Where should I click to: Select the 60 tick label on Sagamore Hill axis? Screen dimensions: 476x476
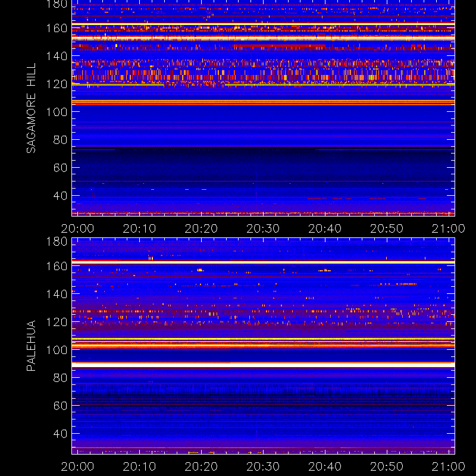coord(60,168)
